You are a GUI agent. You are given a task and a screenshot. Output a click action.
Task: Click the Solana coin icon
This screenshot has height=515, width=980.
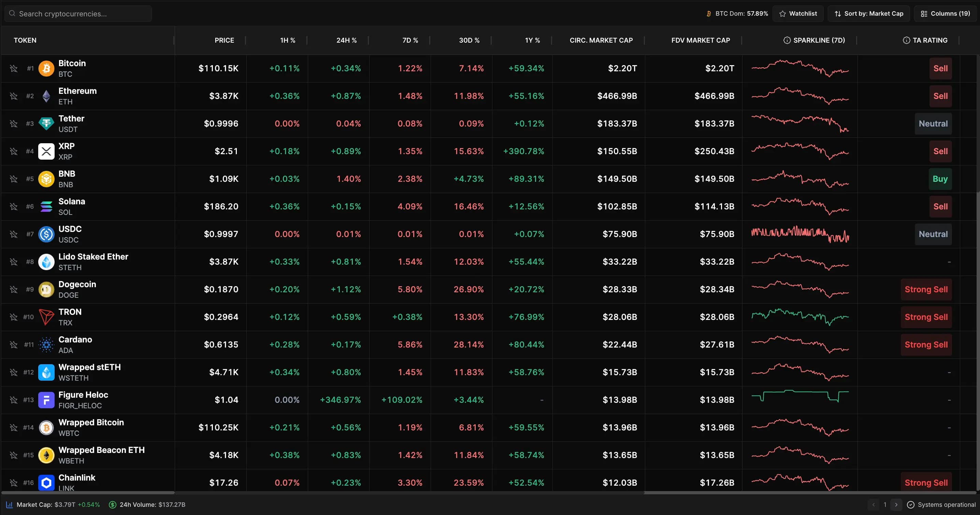(x=46, y=206)
